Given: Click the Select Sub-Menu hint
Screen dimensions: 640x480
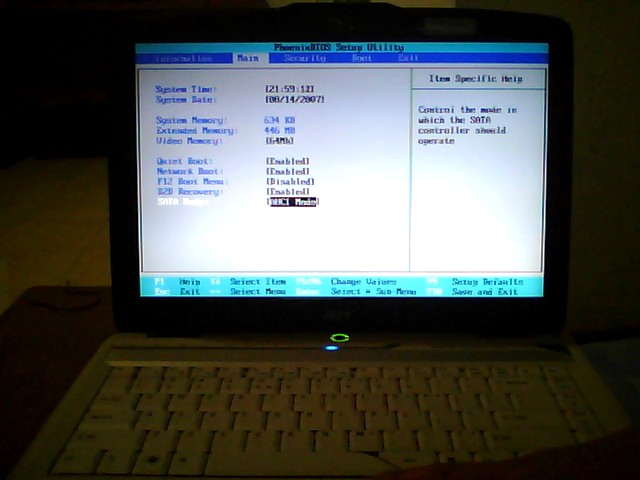Looking at the screenshot, I should click(373, 292).
